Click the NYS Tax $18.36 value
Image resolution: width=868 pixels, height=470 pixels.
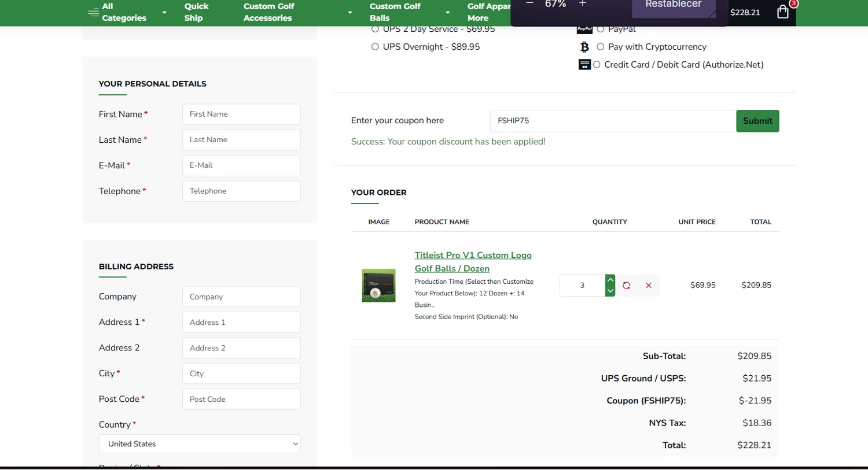pyautogui.click(x=757, y=423)
